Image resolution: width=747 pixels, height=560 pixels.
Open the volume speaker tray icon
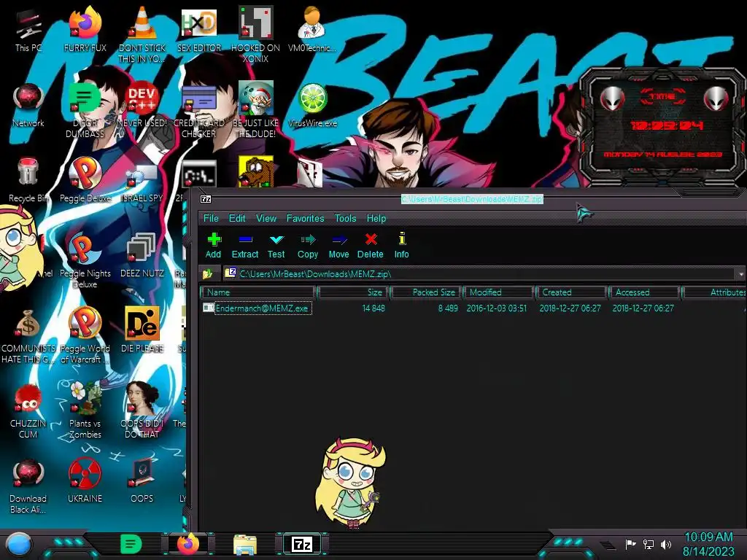(666, 544)
